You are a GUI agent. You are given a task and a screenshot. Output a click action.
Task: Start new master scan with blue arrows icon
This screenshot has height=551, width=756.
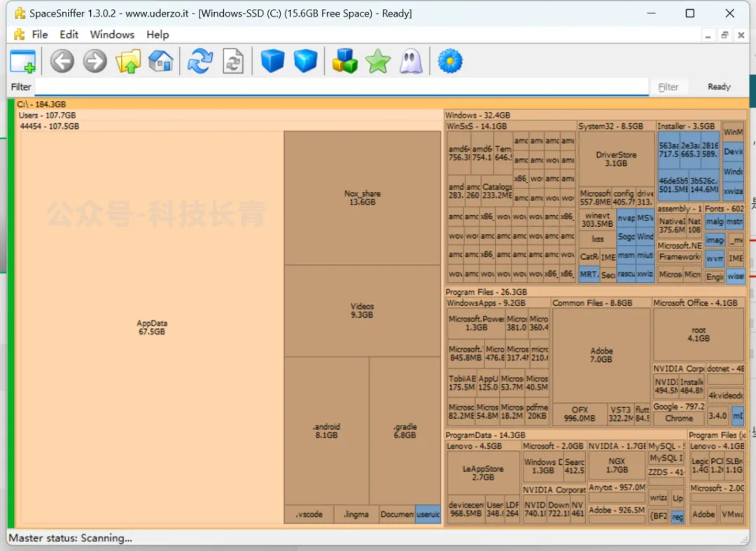199,62
